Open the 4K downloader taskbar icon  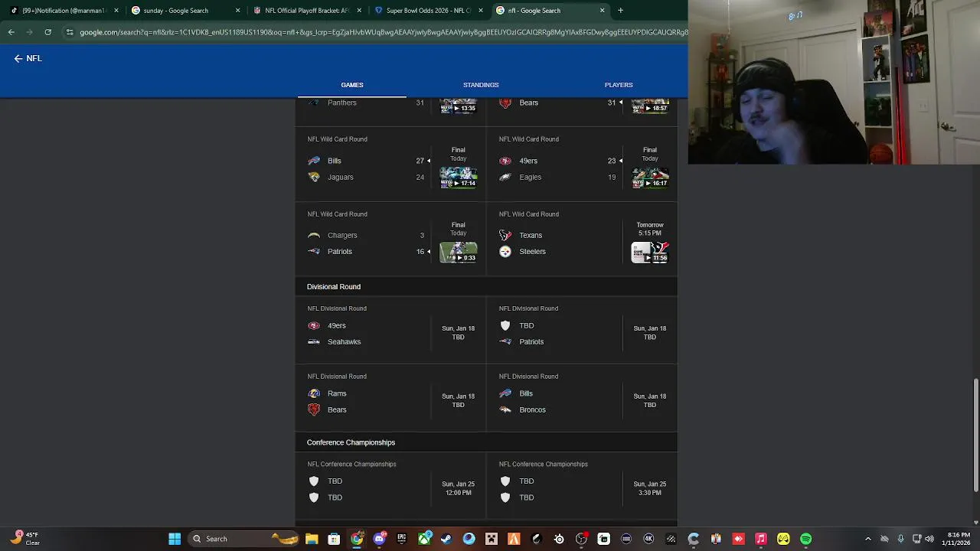pos(648,539)
